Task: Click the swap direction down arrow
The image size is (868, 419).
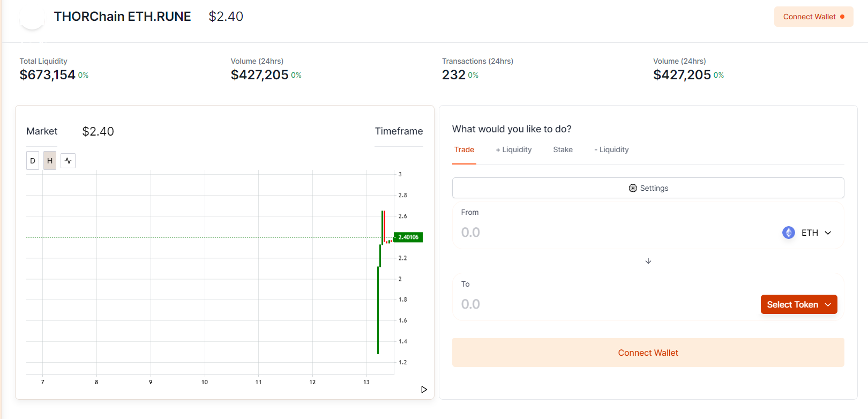Action: (x=648, y=261)
